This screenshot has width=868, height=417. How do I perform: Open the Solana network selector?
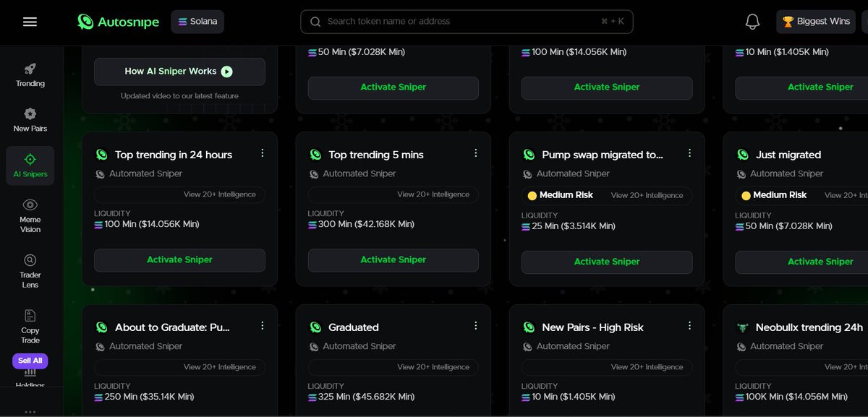[x=197, y=22]
